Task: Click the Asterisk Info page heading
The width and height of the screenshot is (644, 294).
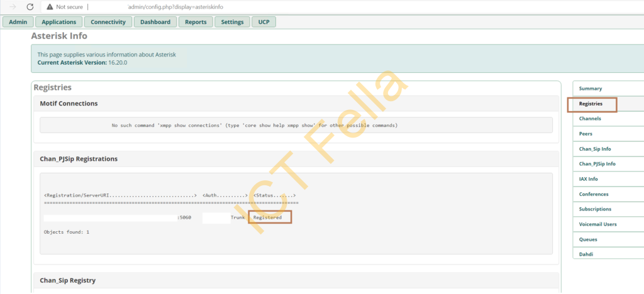Action: (59, 36)
